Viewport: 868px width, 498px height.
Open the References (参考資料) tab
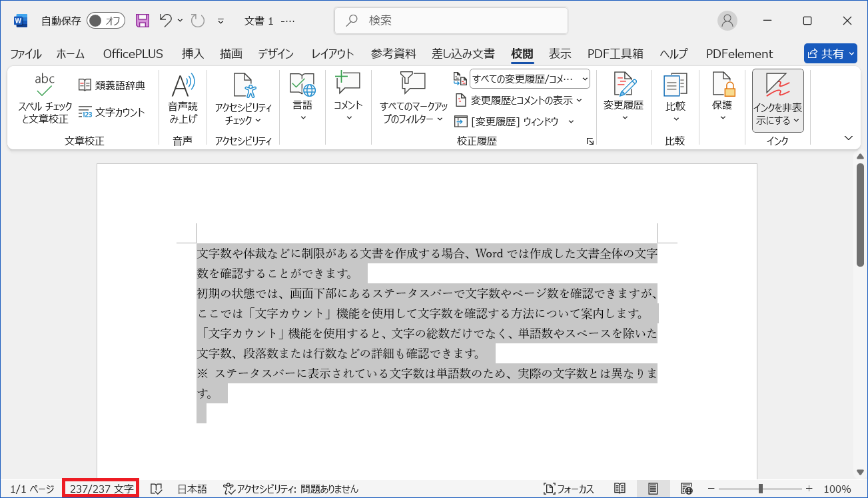(x=393, y=54)
